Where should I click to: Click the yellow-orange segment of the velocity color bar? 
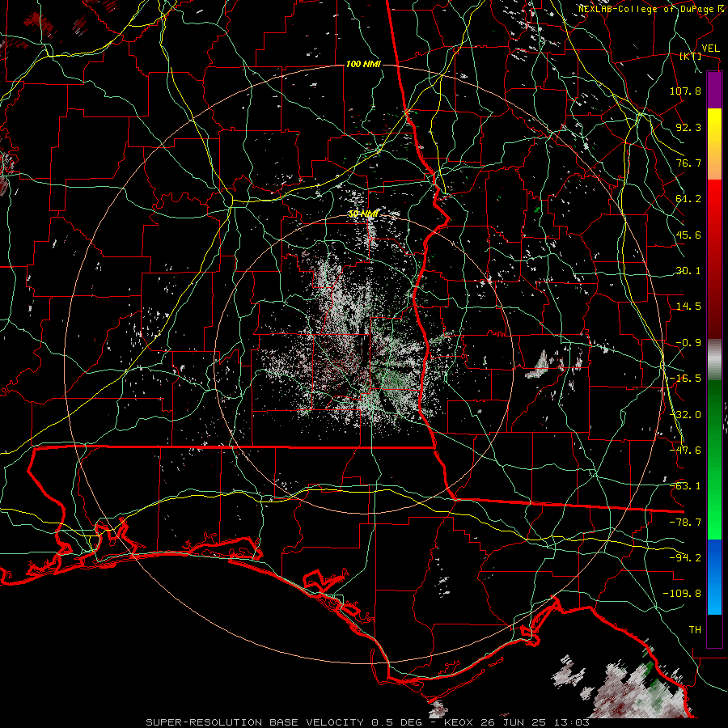pyautogui.click(x=714, y=144)
